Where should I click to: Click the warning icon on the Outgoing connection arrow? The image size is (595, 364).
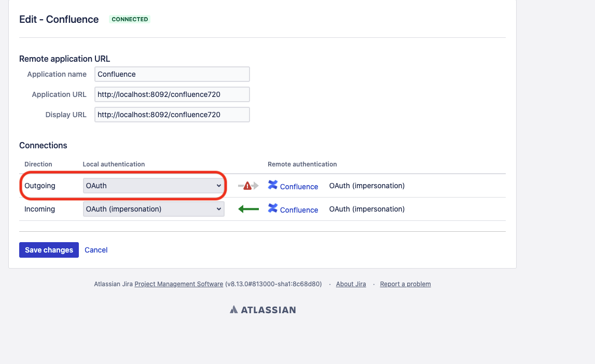(x=247, y=186)
